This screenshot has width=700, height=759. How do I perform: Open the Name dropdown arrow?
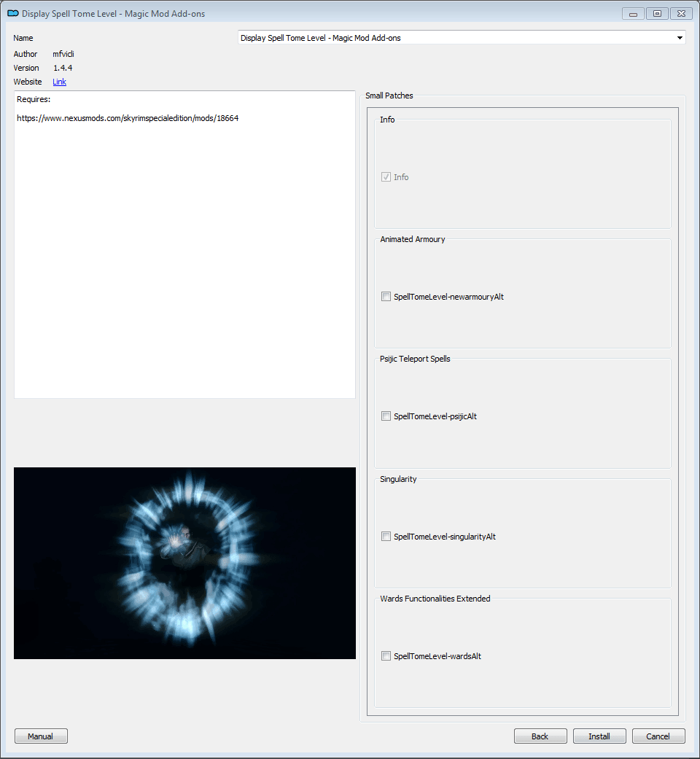680,38
